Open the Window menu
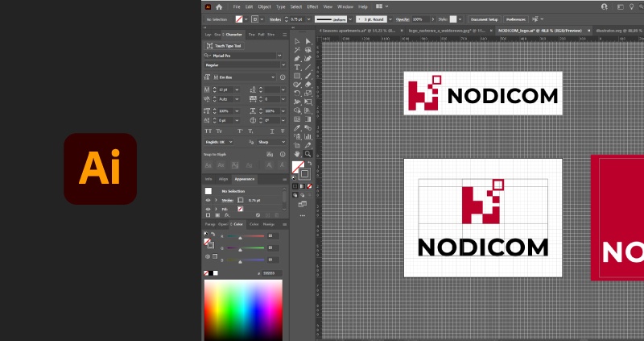Image resolution: width=644 pixels, height=341 pixels. (345, 6)
